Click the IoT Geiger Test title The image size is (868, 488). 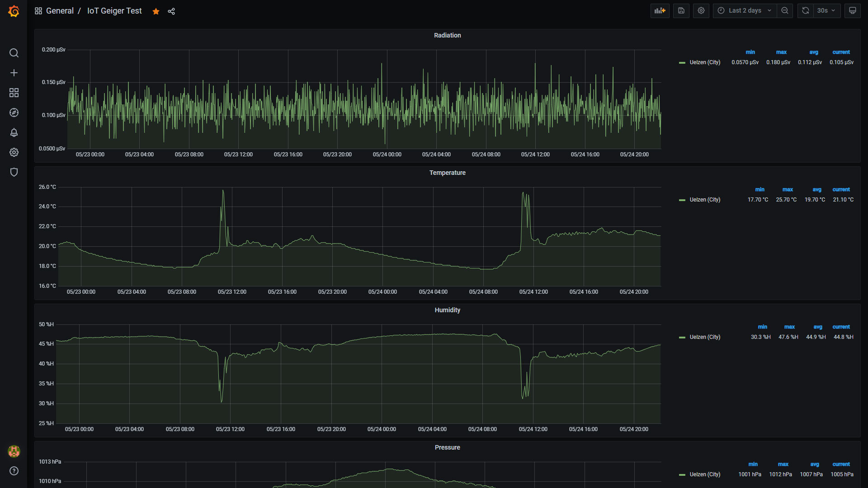pos(114,11)
